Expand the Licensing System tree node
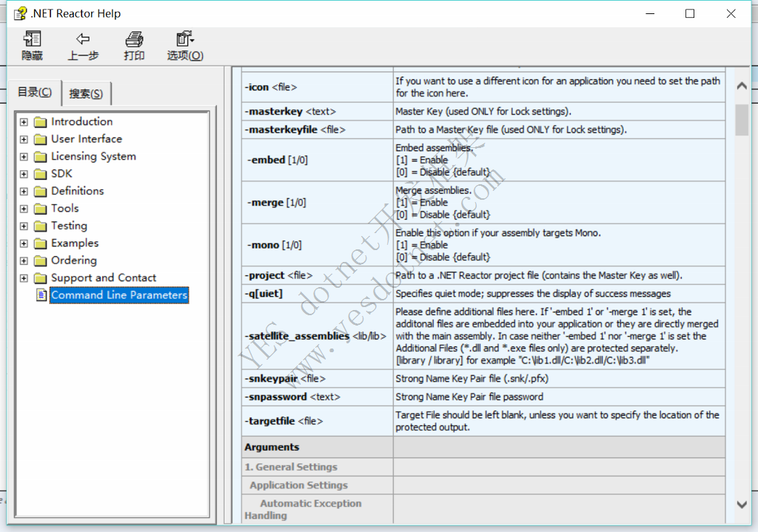This screenshot has width=758, height=532. (24, 157)
